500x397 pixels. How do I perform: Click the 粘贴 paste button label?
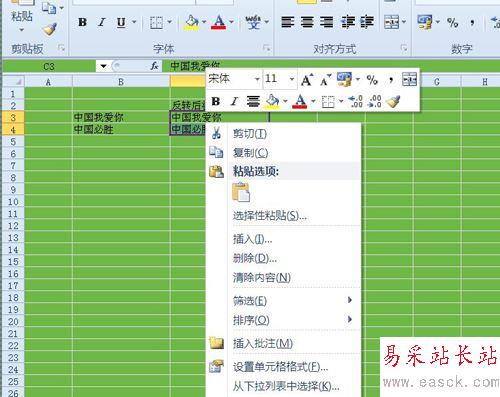click(22, 16)
